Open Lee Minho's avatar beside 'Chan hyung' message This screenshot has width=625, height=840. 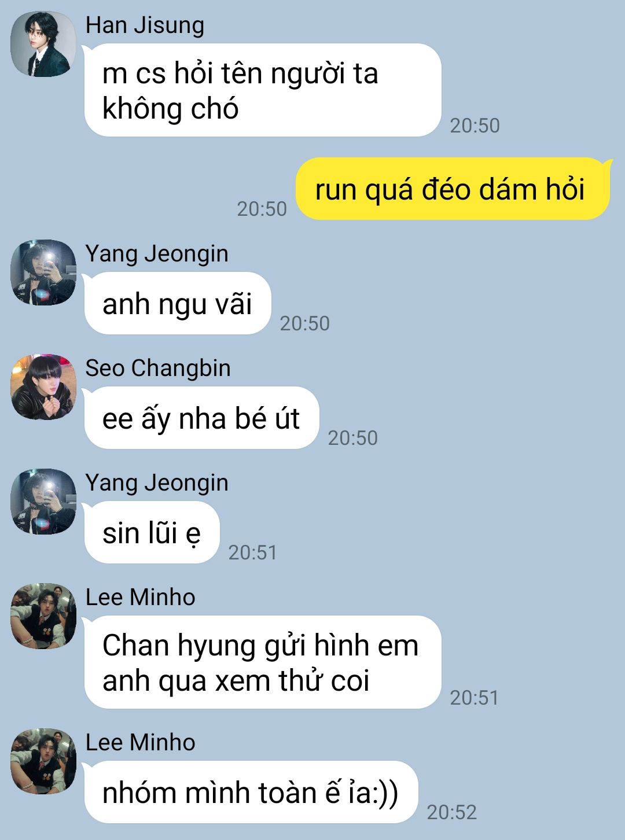pos(43,616)
